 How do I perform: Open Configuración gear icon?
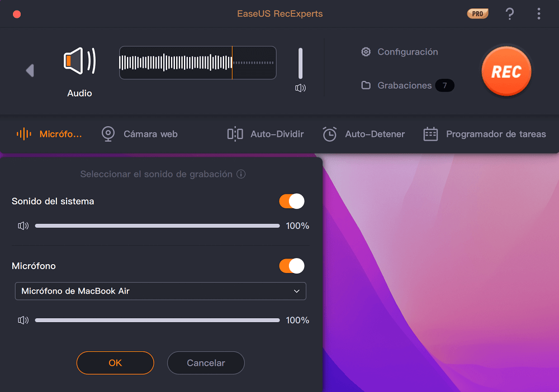point(366,52)
